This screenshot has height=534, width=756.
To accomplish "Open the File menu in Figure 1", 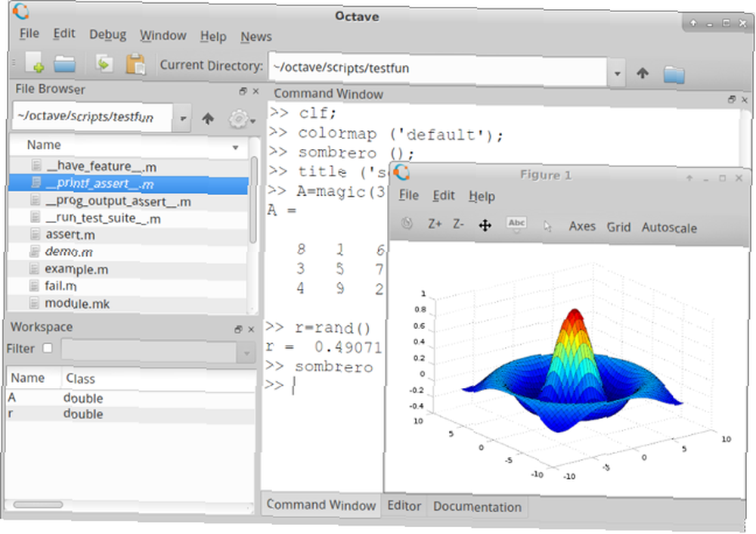I will (x=408, y=195).
